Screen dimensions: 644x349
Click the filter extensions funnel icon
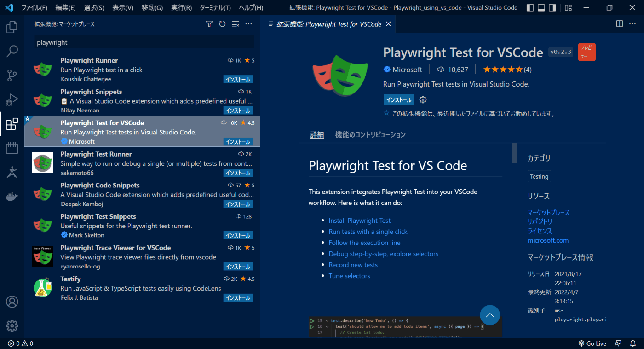[x=209, y=24]
